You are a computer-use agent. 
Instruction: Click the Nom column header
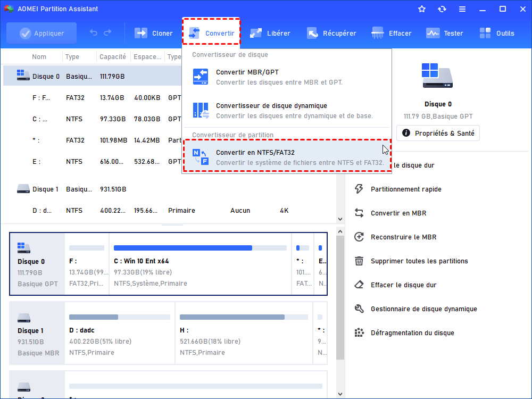[39, 57]
